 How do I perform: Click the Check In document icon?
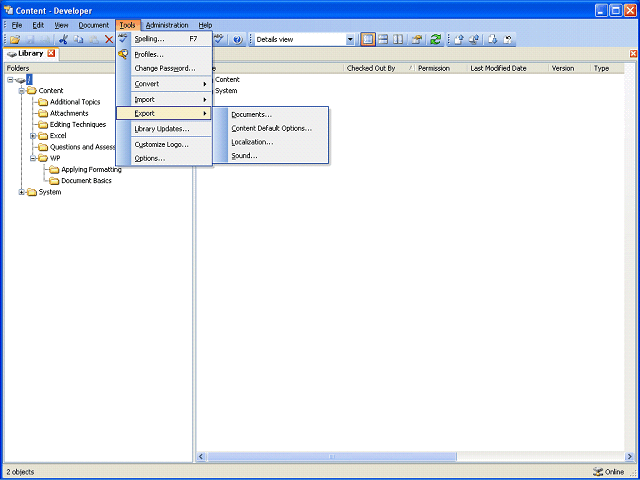[x=459, y=40]
